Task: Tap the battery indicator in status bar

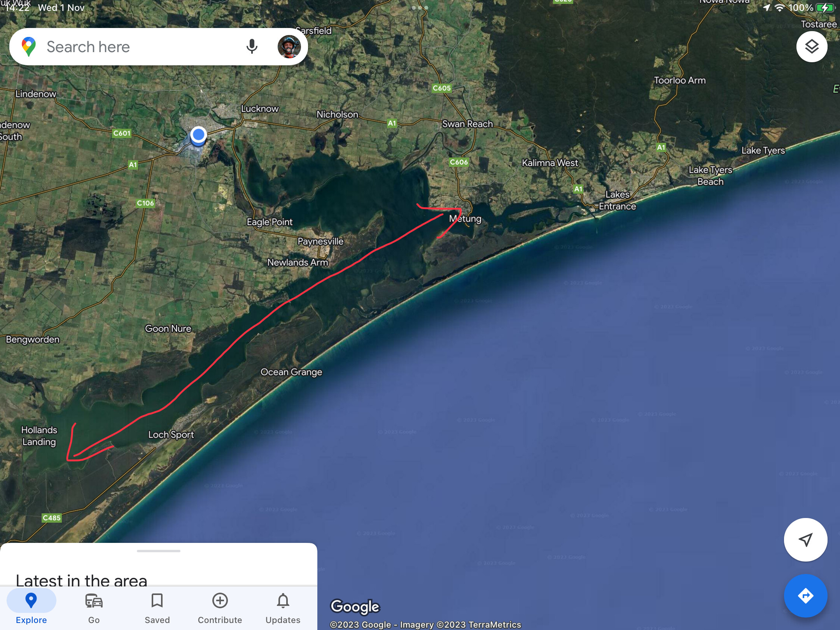Action: click(825, 8)
